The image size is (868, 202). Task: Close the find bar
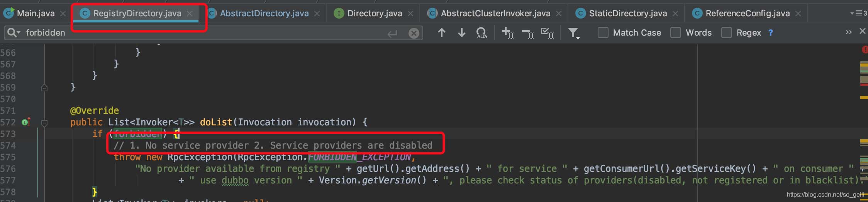coord(862,31)
